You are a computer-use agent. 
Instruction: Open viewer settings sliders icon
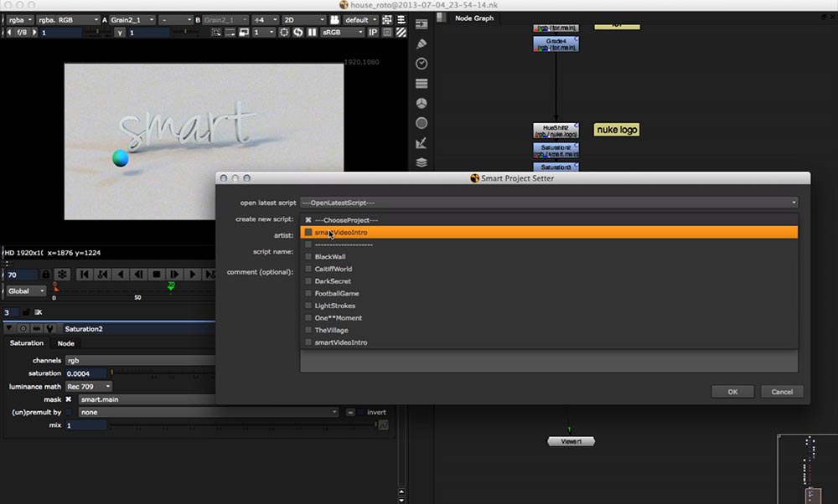click(x=401, y=20)
